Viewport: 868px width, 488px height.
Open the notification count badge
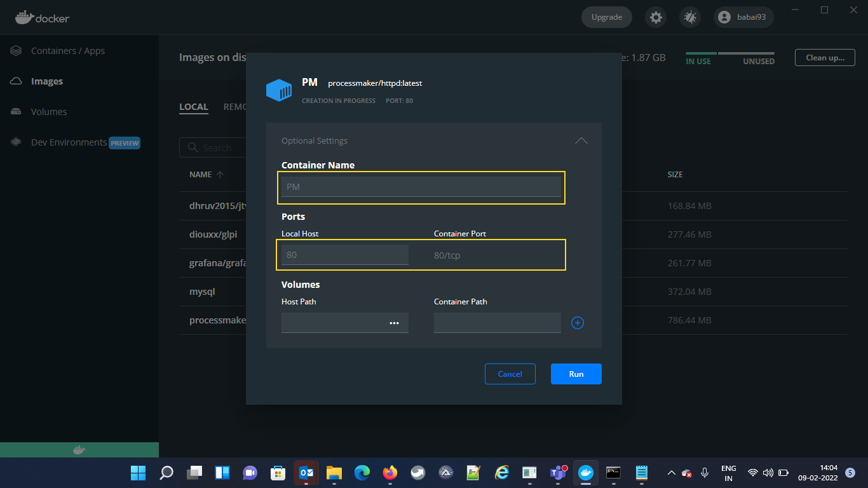pos(850,473)
